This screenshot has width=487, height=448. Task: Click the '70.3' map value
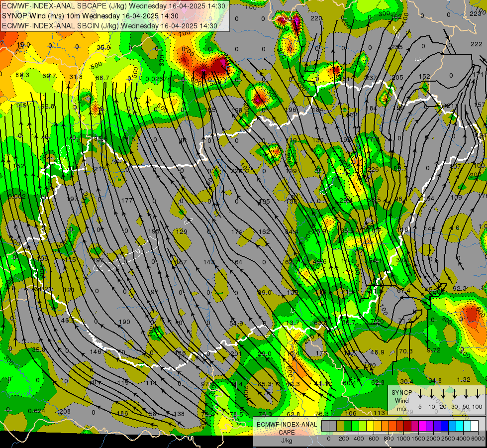tap(405, 351)
